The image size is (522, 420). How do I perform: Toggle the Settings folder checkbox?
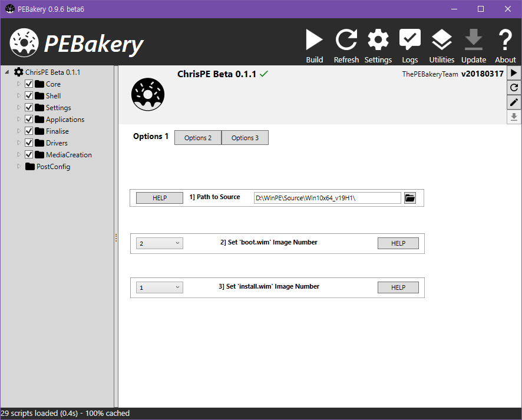point(29,107)
